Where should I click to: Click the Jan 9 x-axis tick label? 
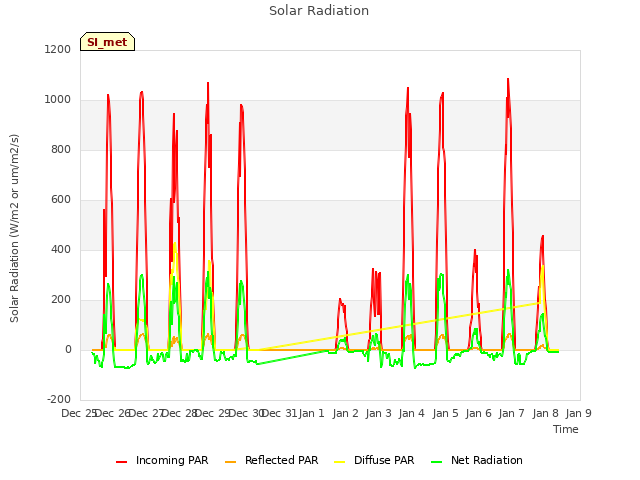[x=578, y=413]
